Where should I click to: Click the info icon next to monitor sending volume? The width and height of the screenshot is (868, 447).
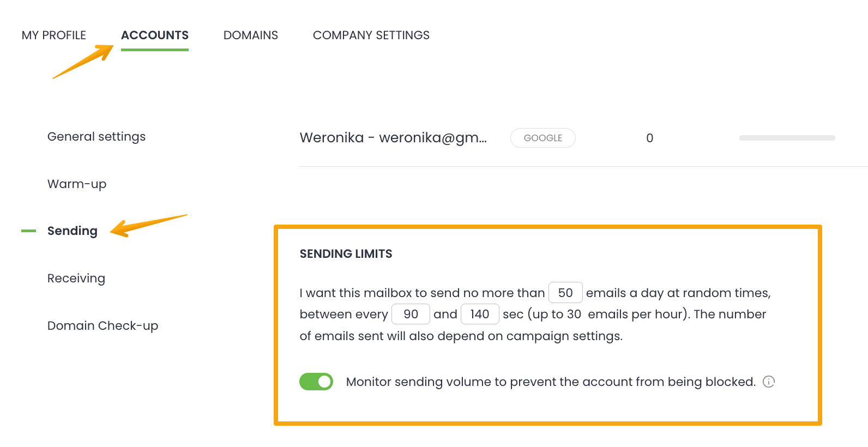click(x=769, y=382)
